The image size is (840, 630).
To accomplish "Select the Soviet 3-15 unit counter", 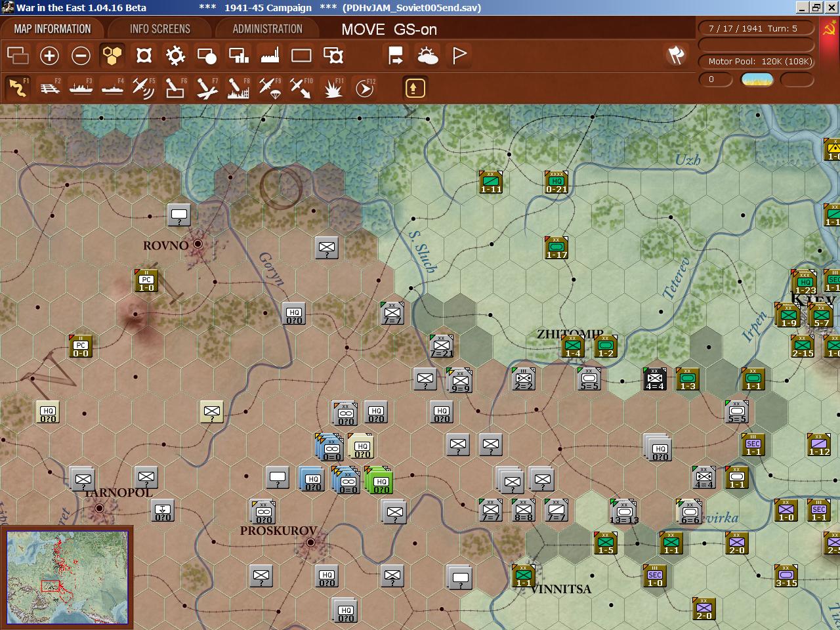I will [x=786, y=576].
